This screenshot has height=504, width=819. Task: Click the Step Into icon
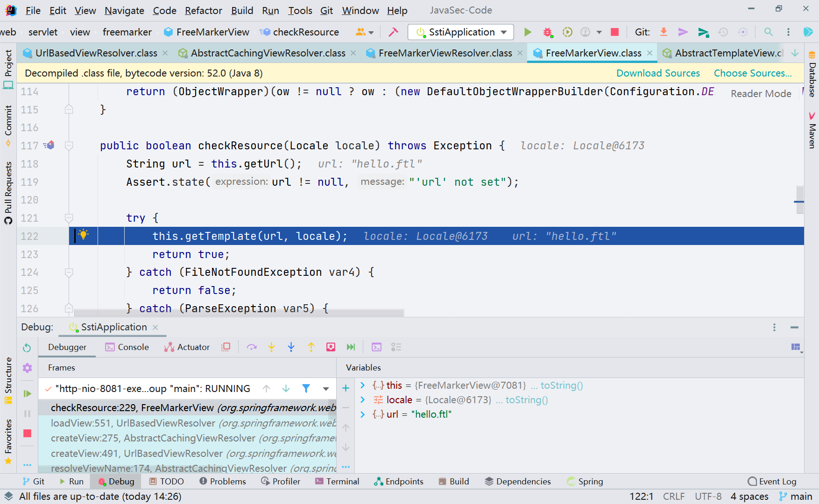click(x=271, y=347)
